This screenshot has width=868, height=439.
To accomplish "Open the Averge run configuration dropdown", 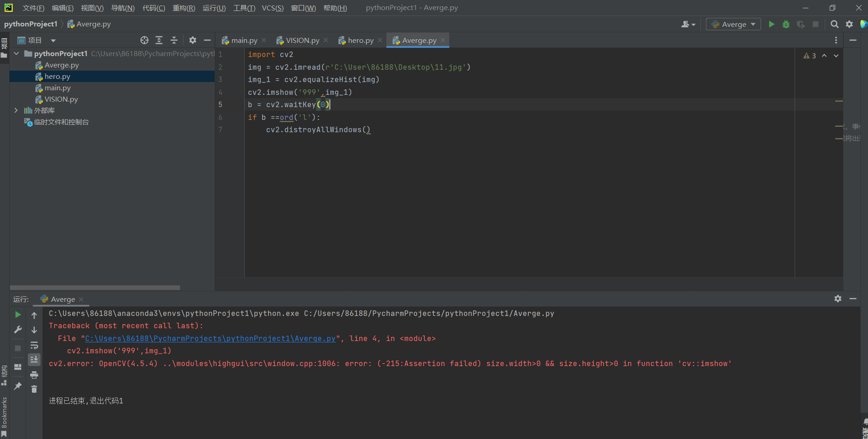I will pos(733,24).
